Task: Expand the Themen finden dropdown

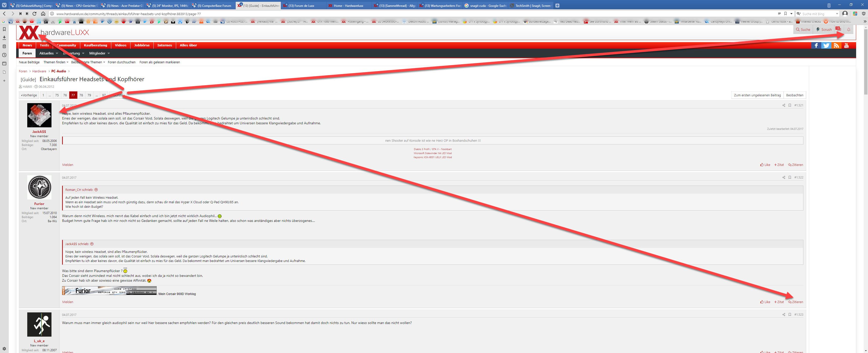Action: coord(67,62)
